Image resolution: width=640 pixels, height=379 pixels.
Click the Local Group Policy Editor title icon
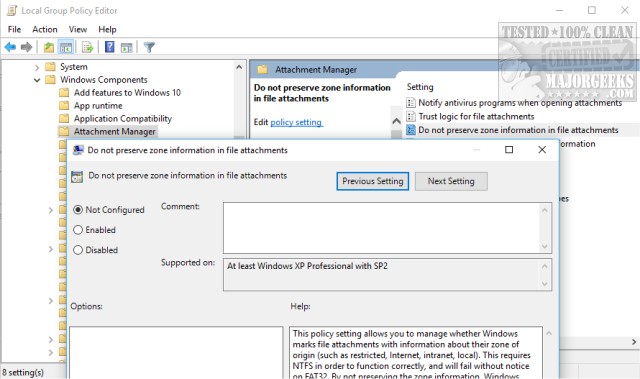point(12,11)
